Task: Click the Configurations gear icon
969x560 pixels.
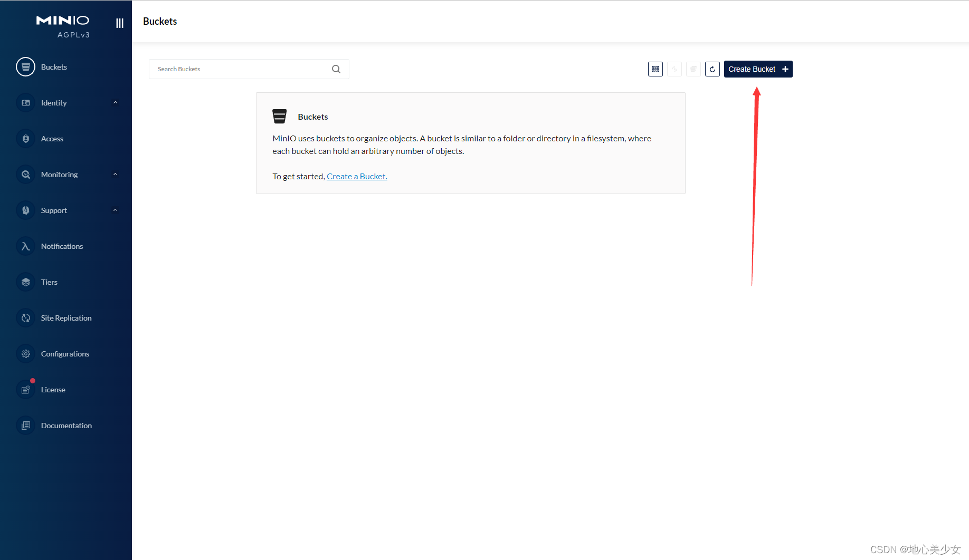Action: [x=25, y=354]
